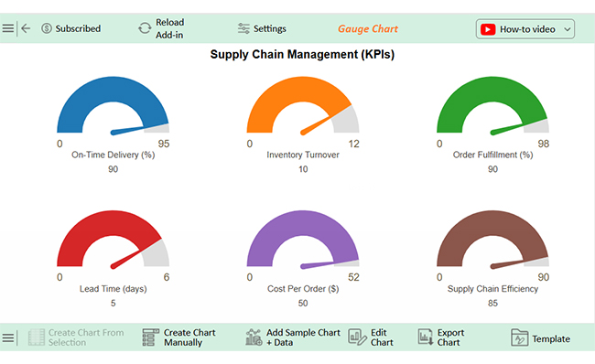Click the max value 98 on the fulfillment gauge
The image size is (595, 364).
[544, 144]
